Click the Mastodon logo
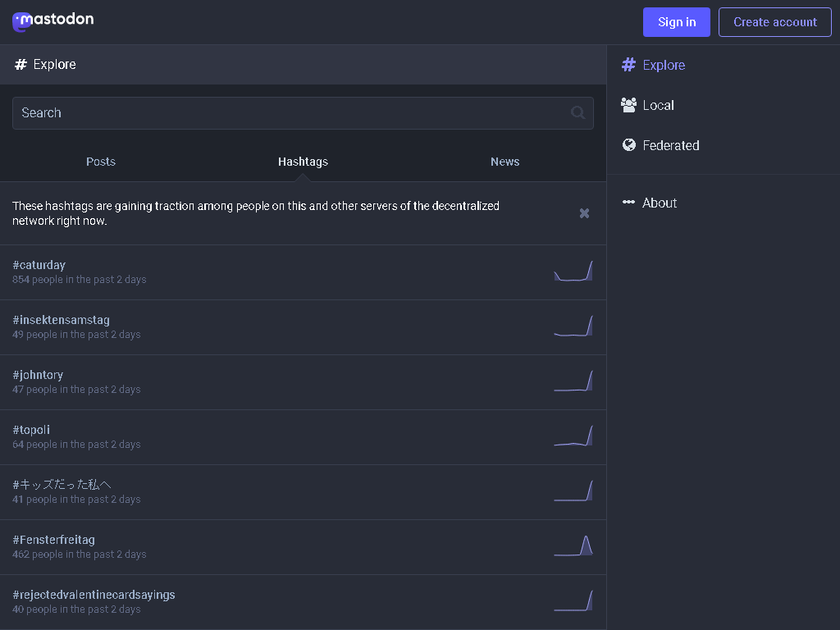Viewport: 840px width, 630px height. click(x=52, y=21)
